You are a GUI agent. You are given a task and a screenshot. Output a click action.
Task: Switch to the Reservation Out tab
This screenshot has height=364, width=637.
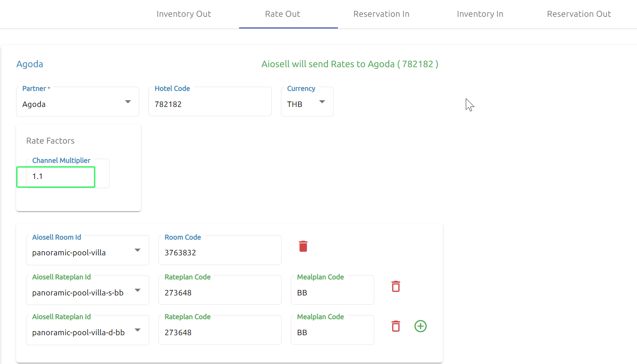pyautogui.click(x=579, y=14)
